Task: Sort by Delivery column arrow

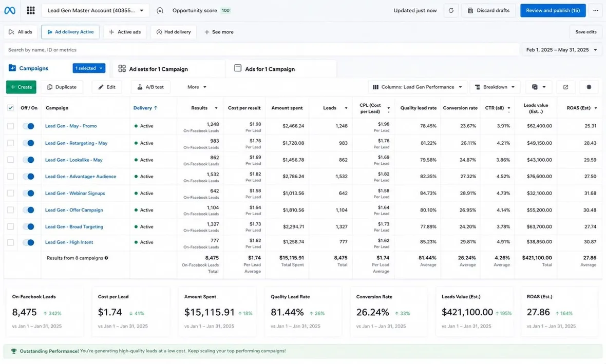Action: coord(156,108)
